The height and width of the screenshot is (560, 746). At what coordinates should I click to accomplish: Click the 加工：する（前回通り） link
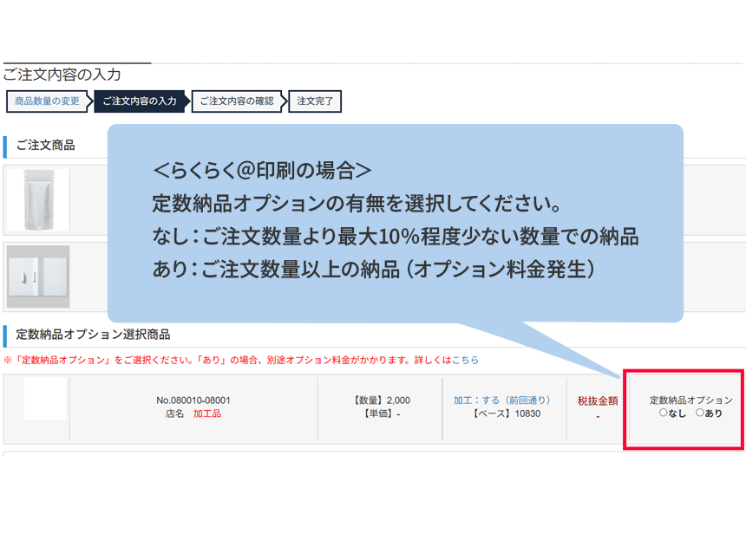click(x=502, y=400)
